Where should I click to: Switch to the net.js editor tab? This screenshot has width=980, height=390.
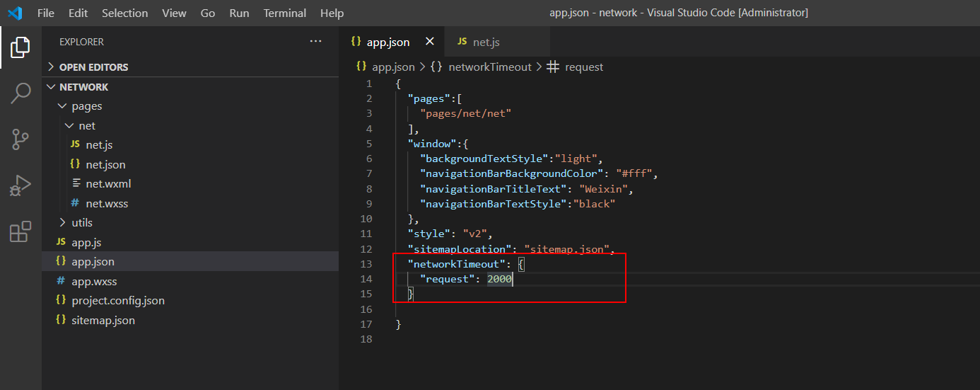pyautogui.click(x=497, y=42)
